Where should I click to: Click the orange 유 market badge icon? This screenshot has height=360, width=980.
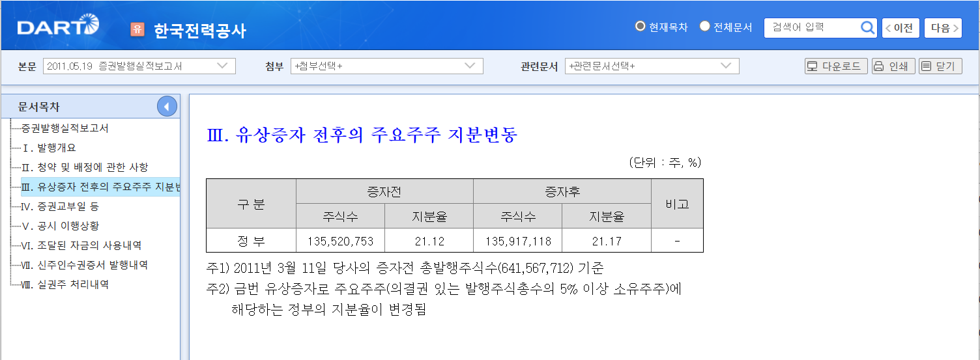point(137,29)
